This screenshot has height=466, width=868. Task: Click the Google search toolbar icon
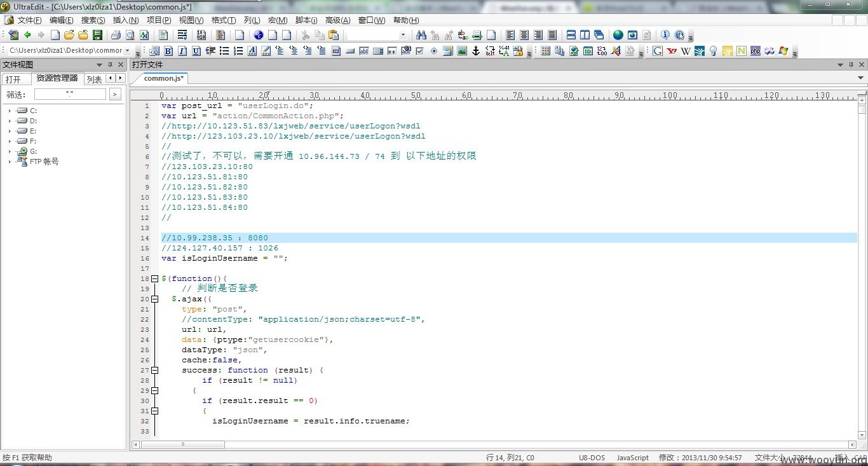(x=658, y=51)
